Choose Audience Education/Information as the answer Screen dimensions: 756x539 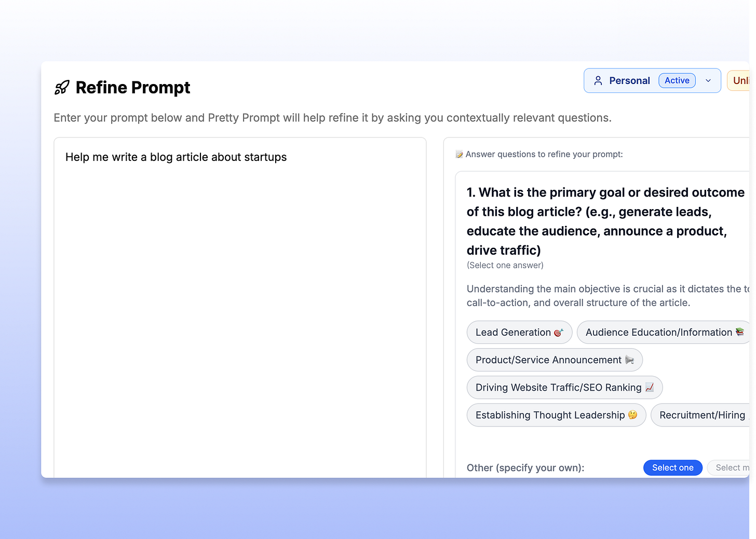[x=663, y=333]
